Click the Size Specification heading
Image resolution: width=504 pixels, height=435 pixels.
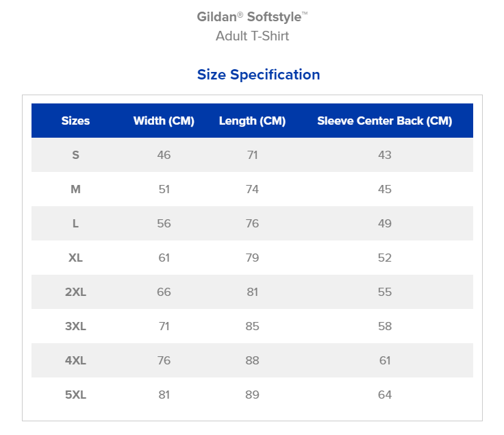(x=258, y=75)
